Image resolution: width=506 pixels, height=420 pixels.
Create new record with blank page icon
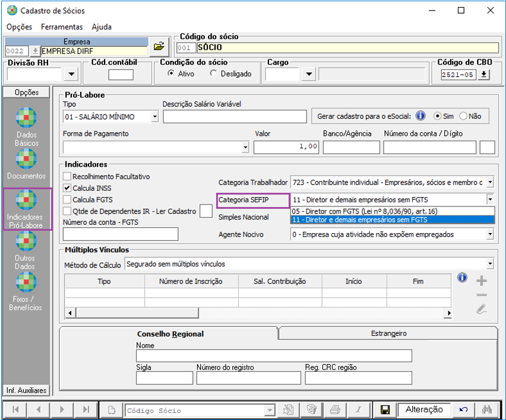coord(111,410)
